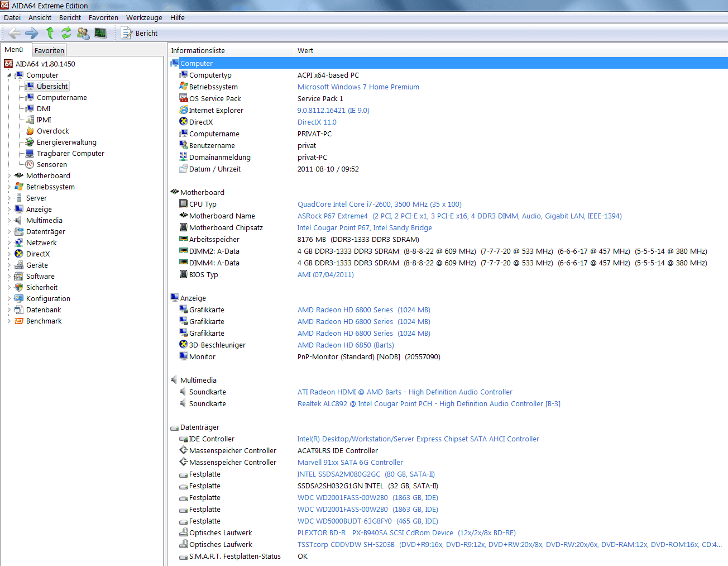Click the Sicherheit shield icon
Screen dimensions: 728x566
pos(19,288)
